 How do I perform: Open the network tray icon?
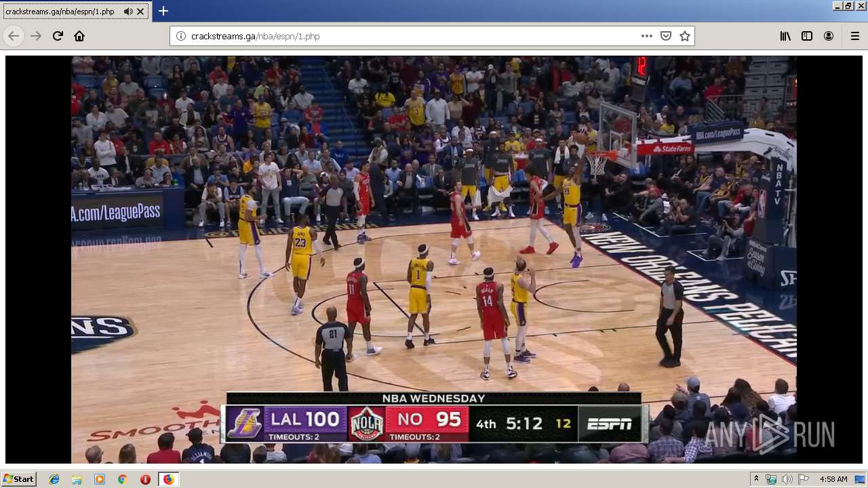pos(771,479)
